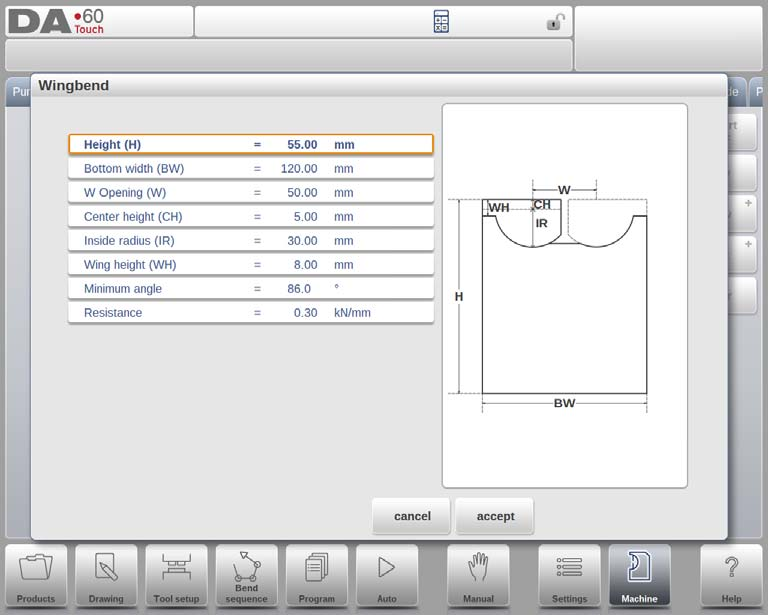Click the kN/mm unit of Resistance
This screenshot has width=768, height=615.
point(352,312)
